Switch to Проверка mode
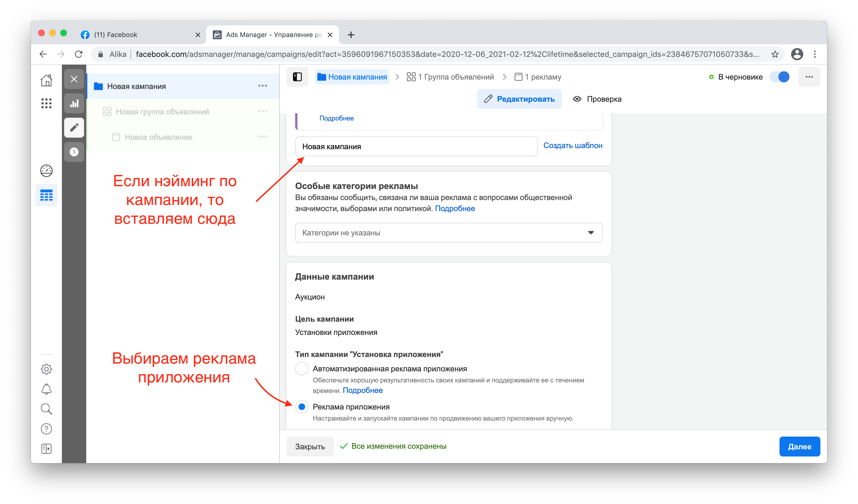This screenshot has height=504, width=858. 597,99
